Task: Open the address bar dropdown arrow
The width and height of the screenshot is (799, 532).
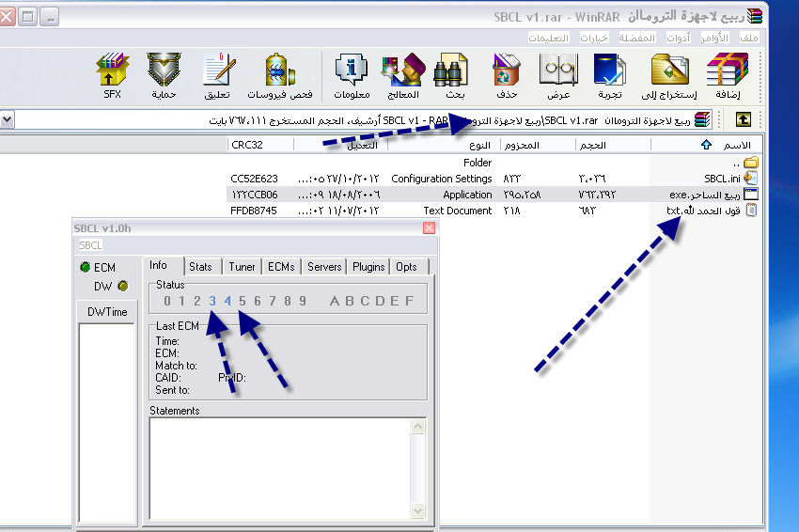Action: click(8, 120)
